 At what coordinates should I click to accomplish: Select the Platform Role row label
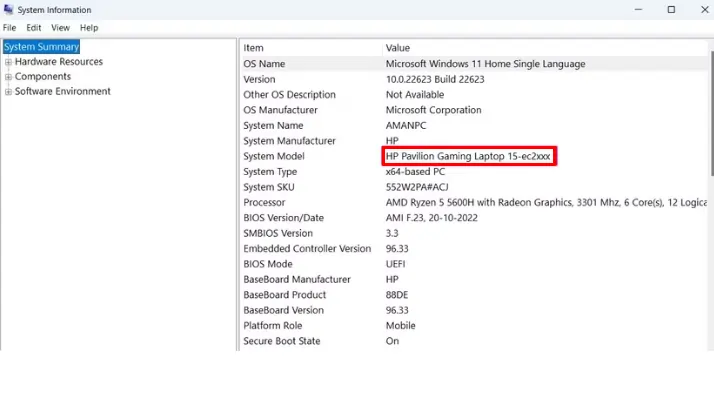[x=273, y=326]
